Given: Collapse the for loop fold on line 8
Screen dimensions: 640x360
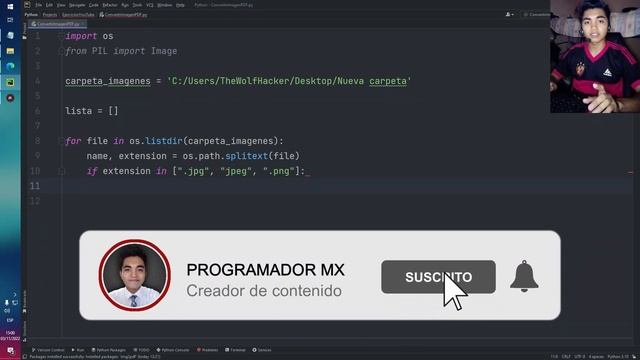Looking at the screenshot, I should [x=61, y=141].
